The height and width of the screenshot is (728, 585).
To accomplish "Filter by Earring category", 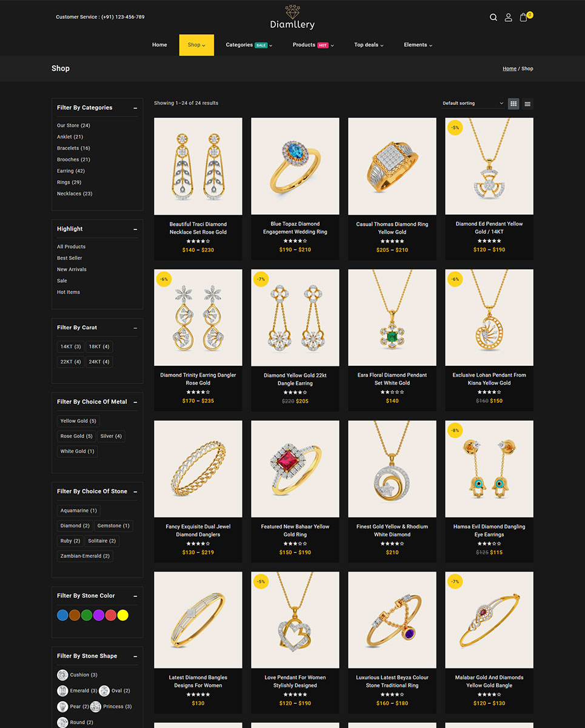I will [71, 171].
